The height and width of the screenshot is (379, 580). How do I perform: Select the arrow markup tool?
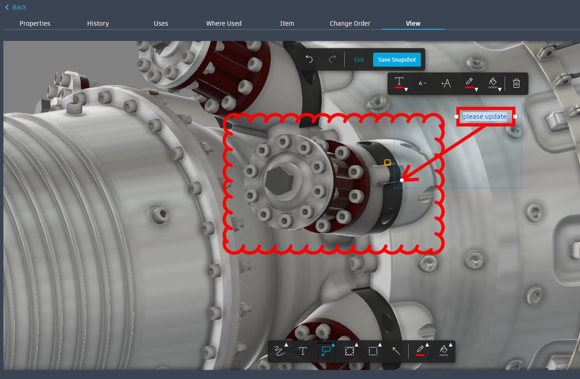click(x=396, y=351)
